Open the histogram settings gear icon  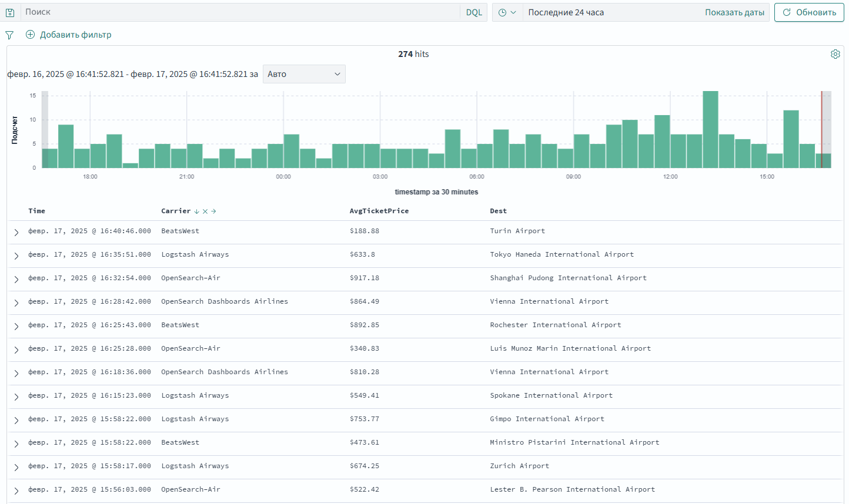point(835,54)
